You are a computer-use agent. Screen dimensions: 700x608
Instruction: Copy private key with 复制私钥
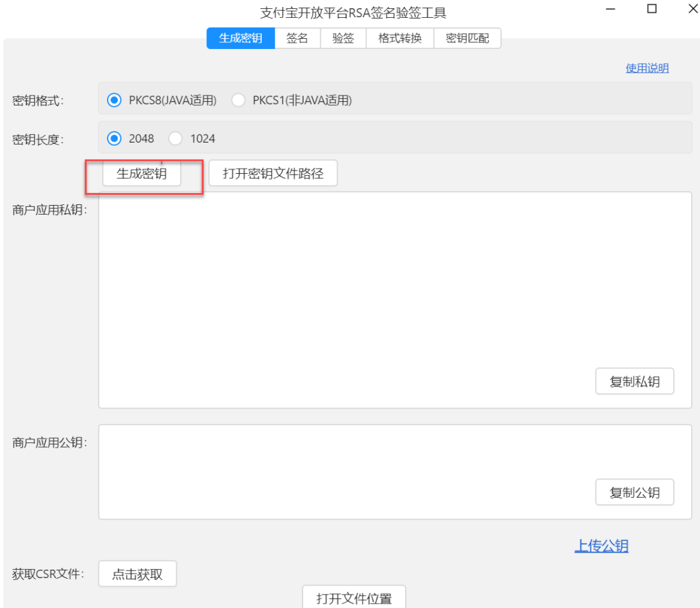(x=634, y=382)
